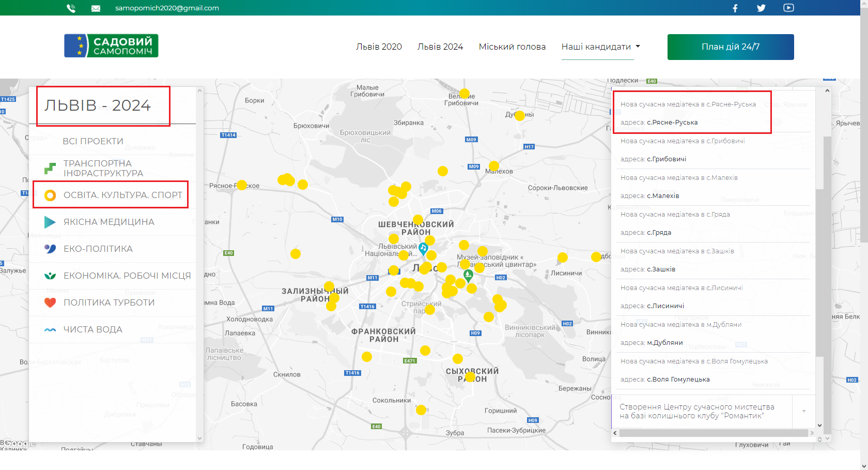Click the project list vertical scrollbar
Viewport: 868px width, 470px height.
(819, 274)
